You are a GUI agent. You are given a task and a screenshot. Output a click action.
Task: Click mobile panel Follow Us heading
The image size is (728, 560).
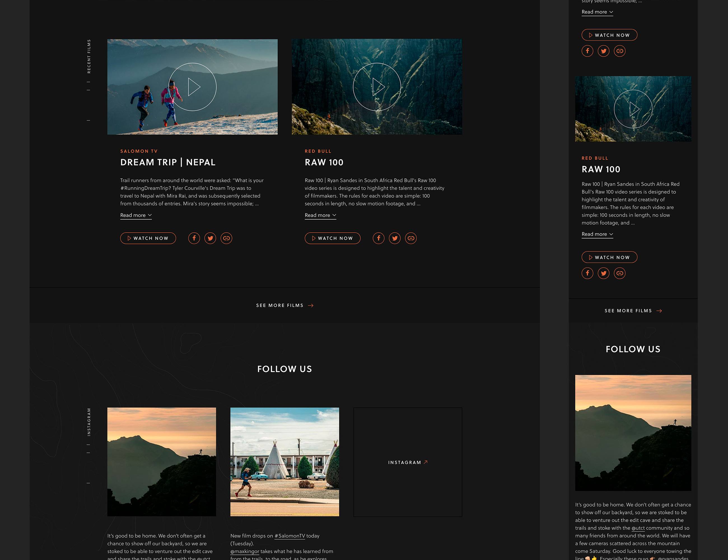[633, 349]
